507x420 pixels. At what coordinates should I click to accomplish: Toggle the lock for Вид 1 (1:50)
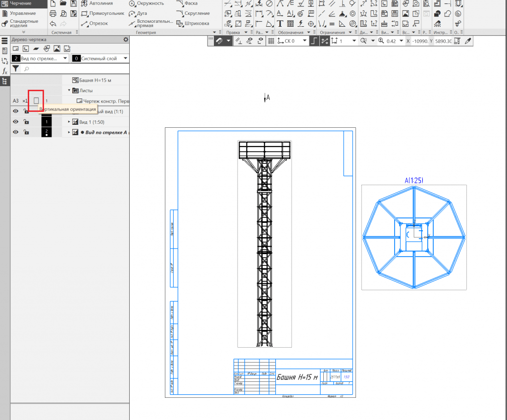point(26,122)
